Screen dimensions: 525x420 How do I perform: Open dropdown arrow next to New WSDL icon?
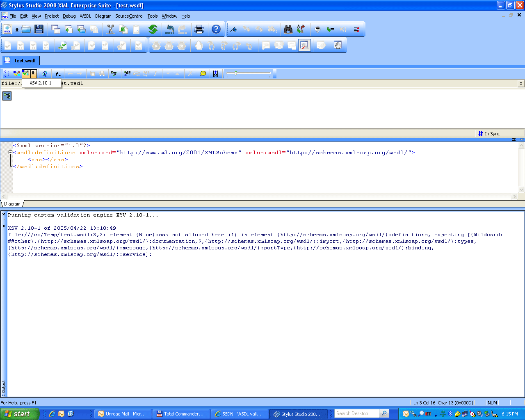(17, 30)
